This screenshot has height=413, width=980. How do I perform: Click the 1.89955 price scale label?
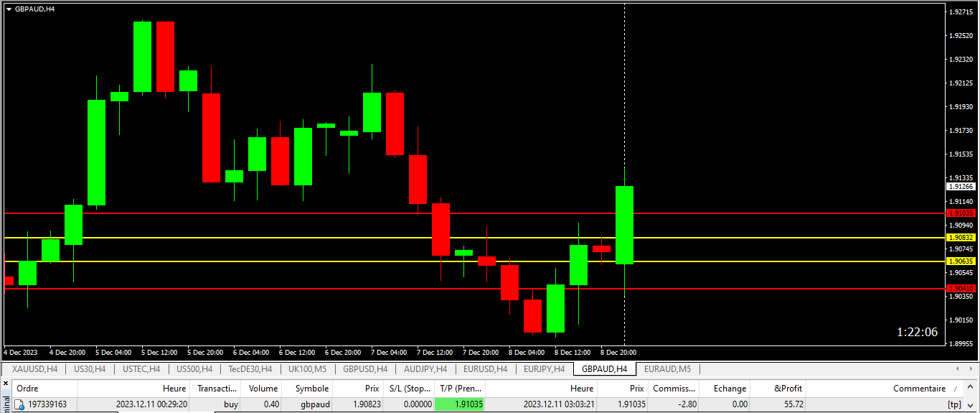(x=961, y=344)
